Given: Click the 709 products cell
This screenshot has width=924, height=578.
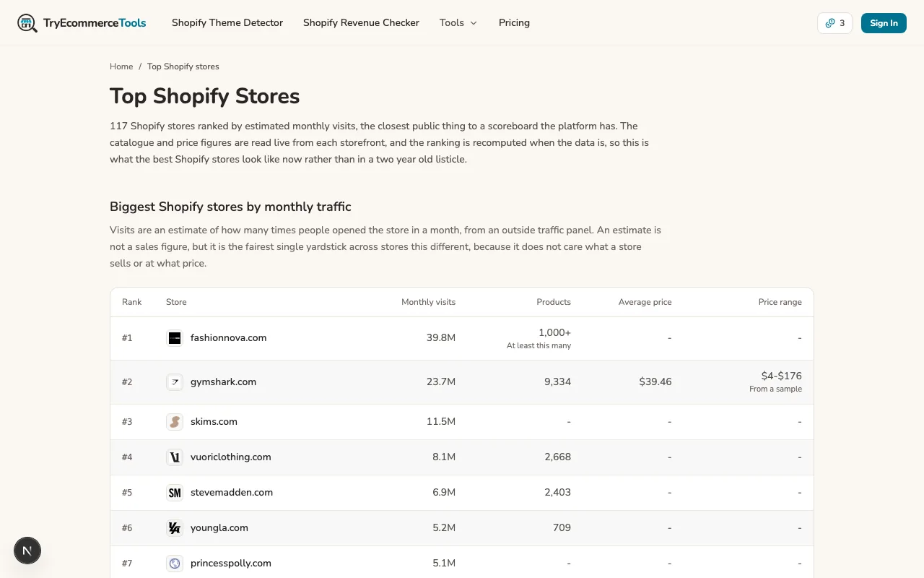Looking at the screenshot, I should coord(562,528).
